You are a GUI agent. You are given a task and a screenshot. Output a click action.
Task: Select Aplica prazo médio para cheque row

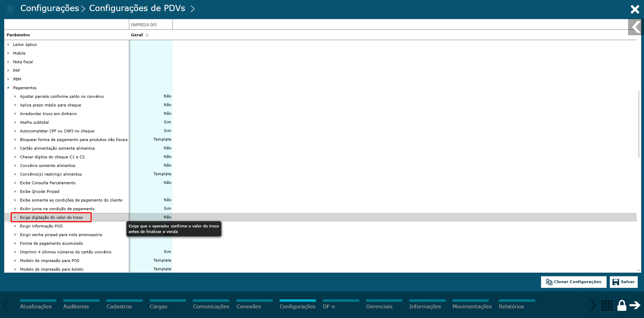[x=50, y=105]
